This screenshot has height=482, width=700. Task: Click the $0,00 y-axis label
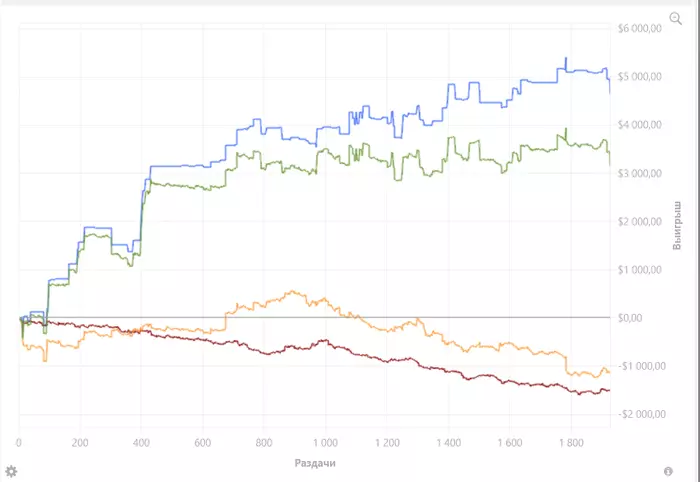click(630, 318)
